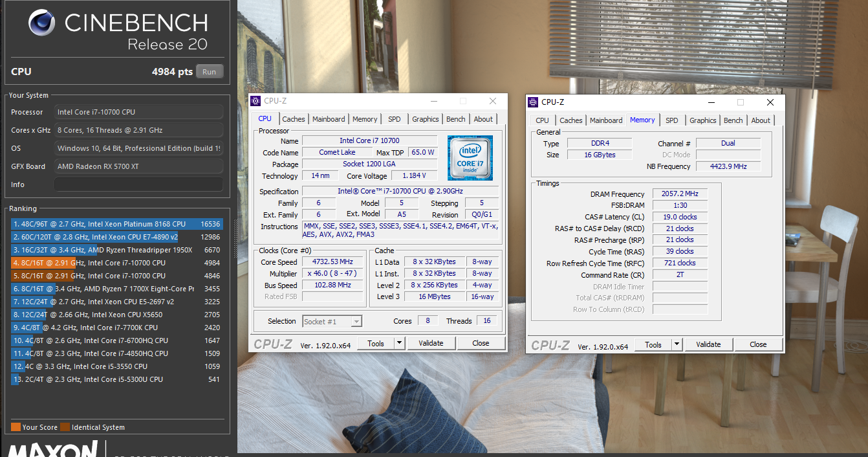The height and width of the screenshot is (457, 868).
Task: Click Validate in the CPU-Z CPU window
Action: pyautogui.click(x=431, y=343)
